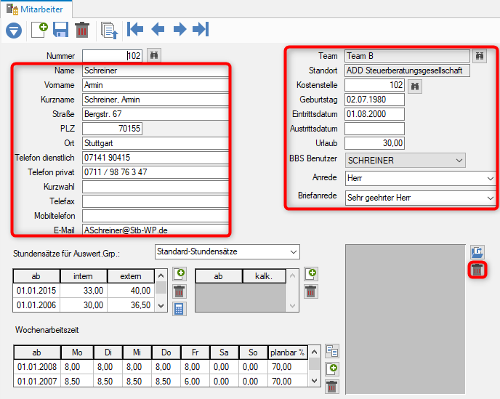Click the planbar % column header
Screen dimensions: 500x399
pos(287,353)
